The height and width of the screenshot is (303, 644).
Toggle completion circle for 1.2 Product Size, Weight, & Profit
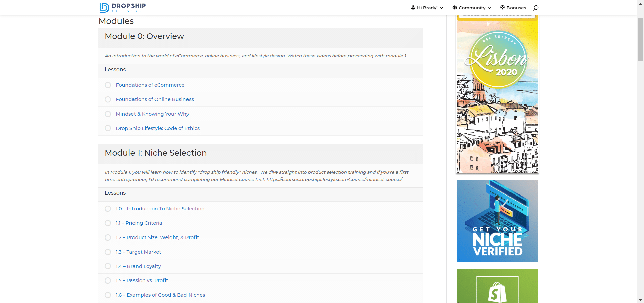pyautogui.click(x=108, y=237)
